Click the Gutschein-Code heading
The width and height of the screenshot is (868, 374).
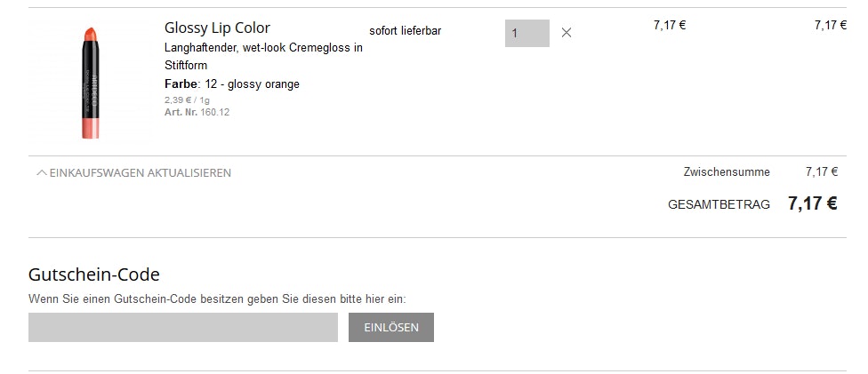(94, 275)
